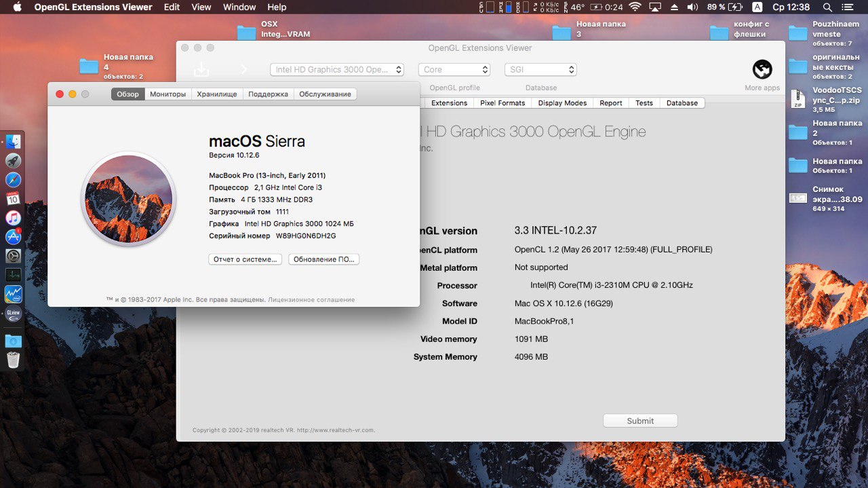Open the Edit menu

(172, 7)
